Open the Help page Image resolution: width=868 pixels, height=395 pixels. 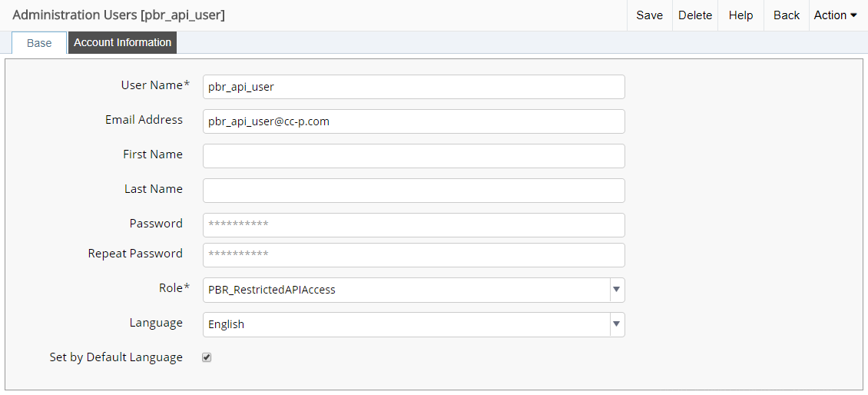[x=740, y=15]
